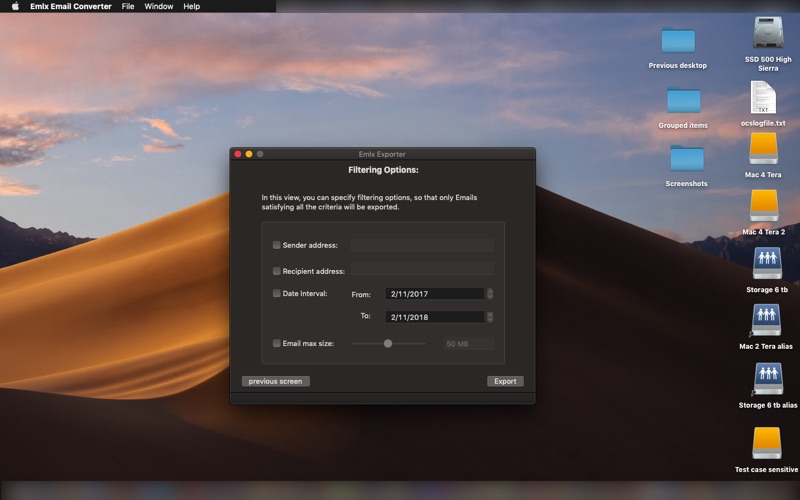Image resolution: width=800 pixels, height=500 pixels.
Task: Click the 50 MB size field
Action: [469, 343]
